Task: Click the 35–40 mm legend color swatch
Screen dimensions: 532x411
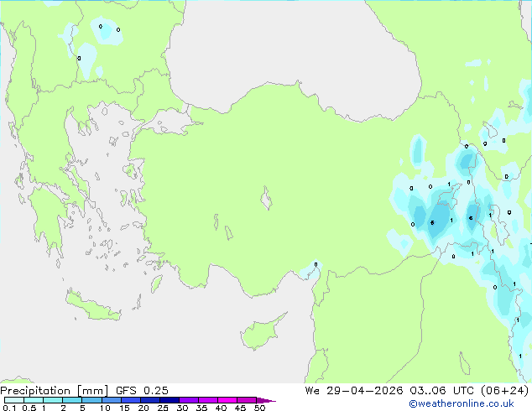Action: pyautogui.click(x=208, y=400)
